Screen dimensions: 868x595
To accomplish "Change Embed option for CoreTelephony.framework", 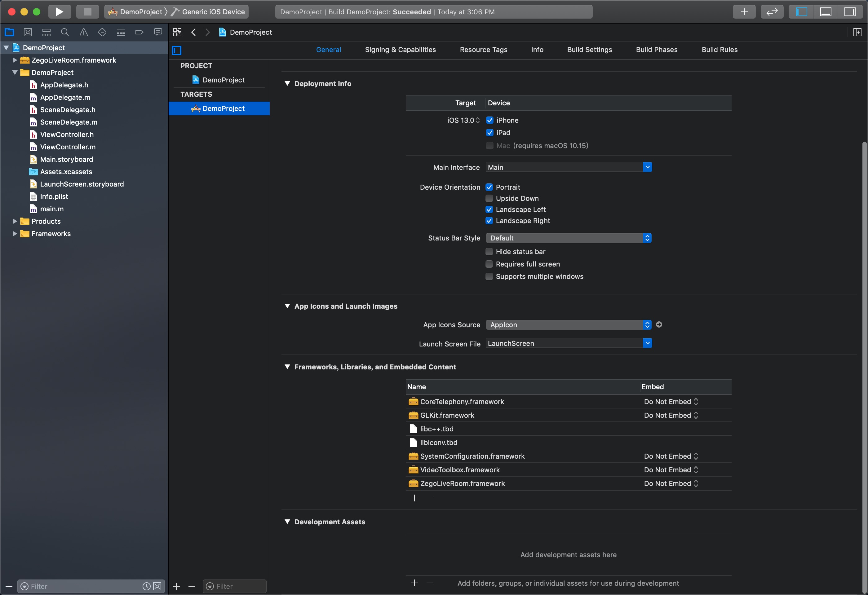I will coord(671,402).
